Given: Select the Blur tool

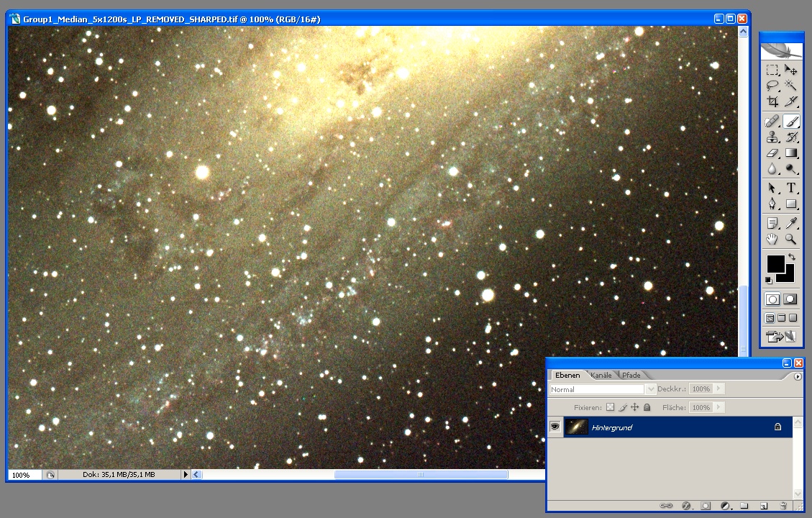Looking at the screenshot, I should tap(772, 169).
